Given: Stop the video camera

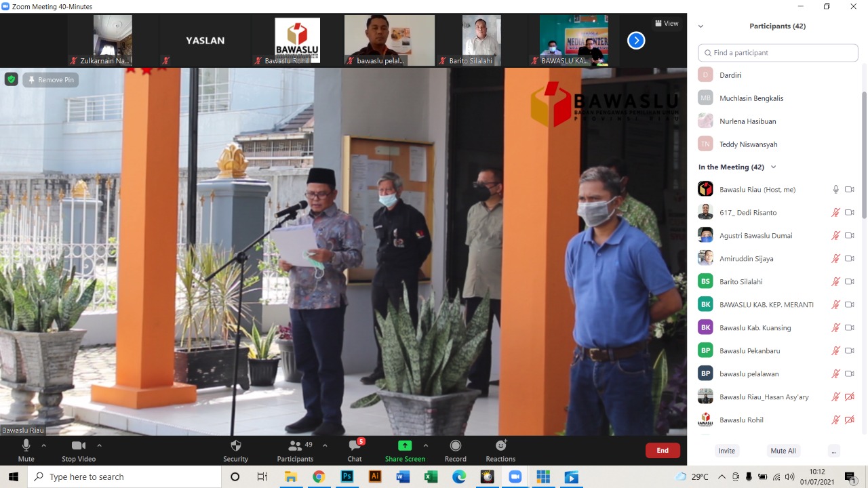Looking at the screenshot, I should [x=79, y=446].
